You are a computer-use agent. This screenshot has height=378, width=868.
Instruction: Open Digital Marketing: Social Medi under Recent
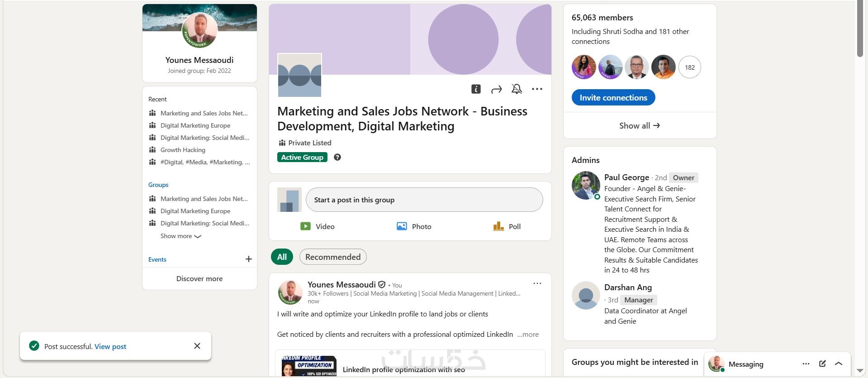[205, 138]
